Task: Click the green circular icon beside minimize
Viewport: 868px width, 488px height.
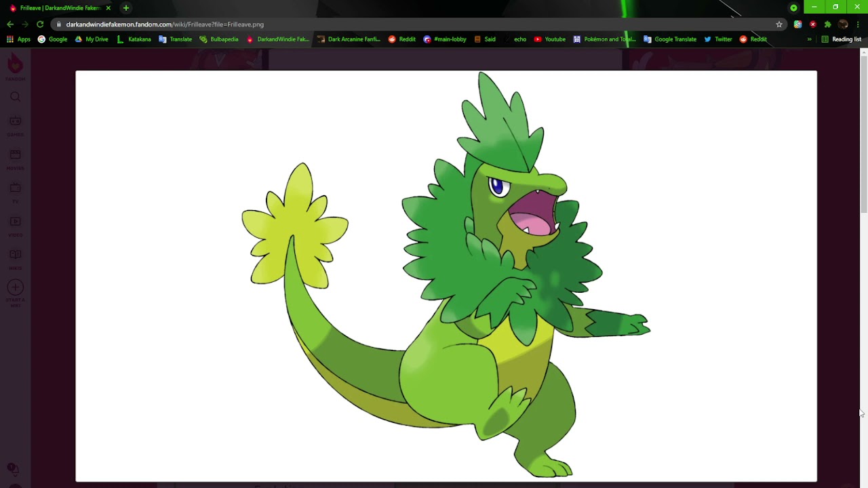Action: [793, 7]
